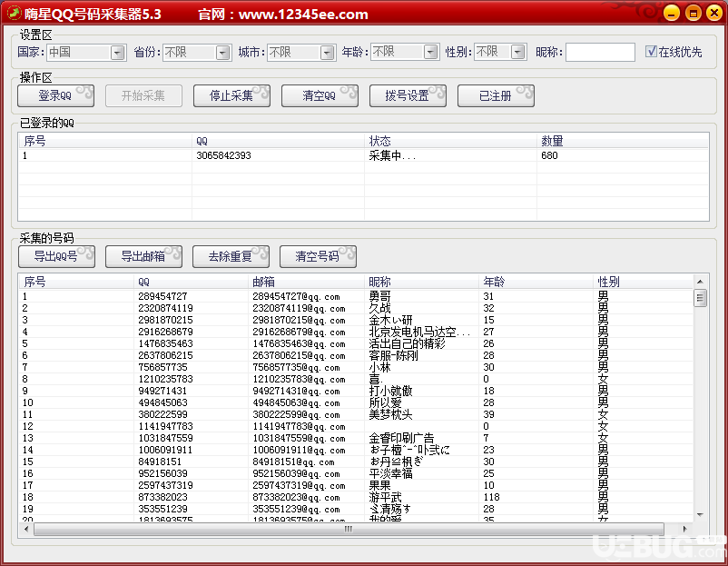728x566 pixels.
Task: Click the 已注册 button
Action: [496, 95]
